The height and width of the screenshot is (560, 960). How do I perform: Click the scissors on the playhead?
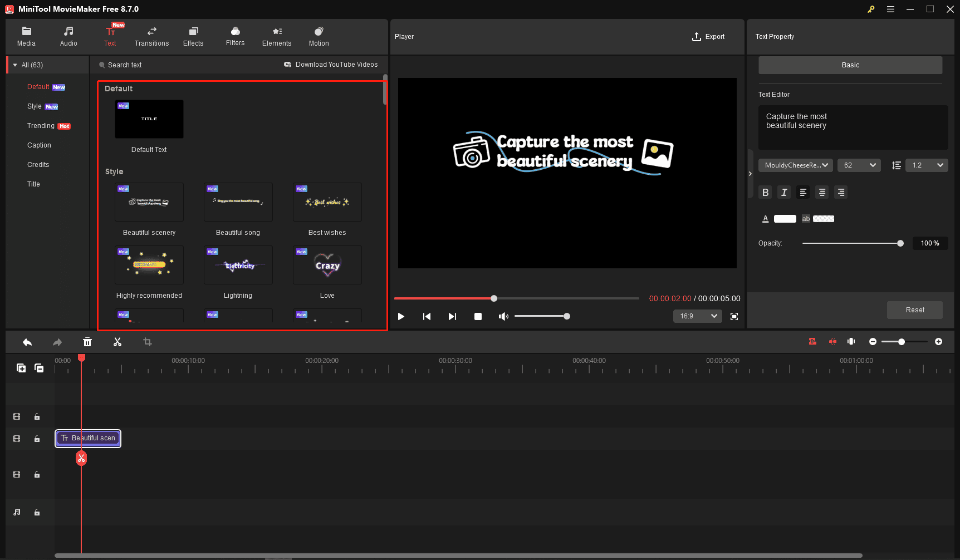click(81, 458)
